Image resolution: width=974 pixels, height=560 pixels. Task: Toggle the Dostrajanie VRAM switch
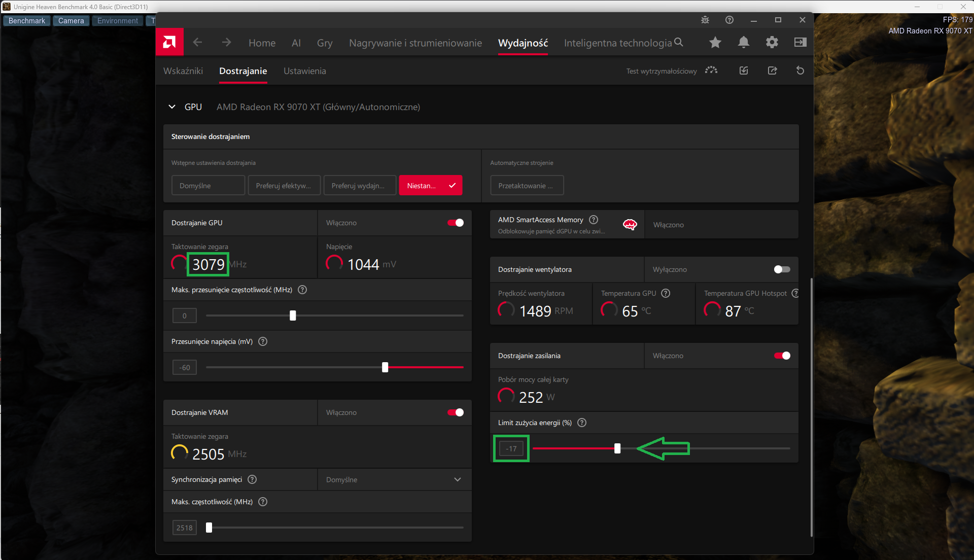pos(456,412)
